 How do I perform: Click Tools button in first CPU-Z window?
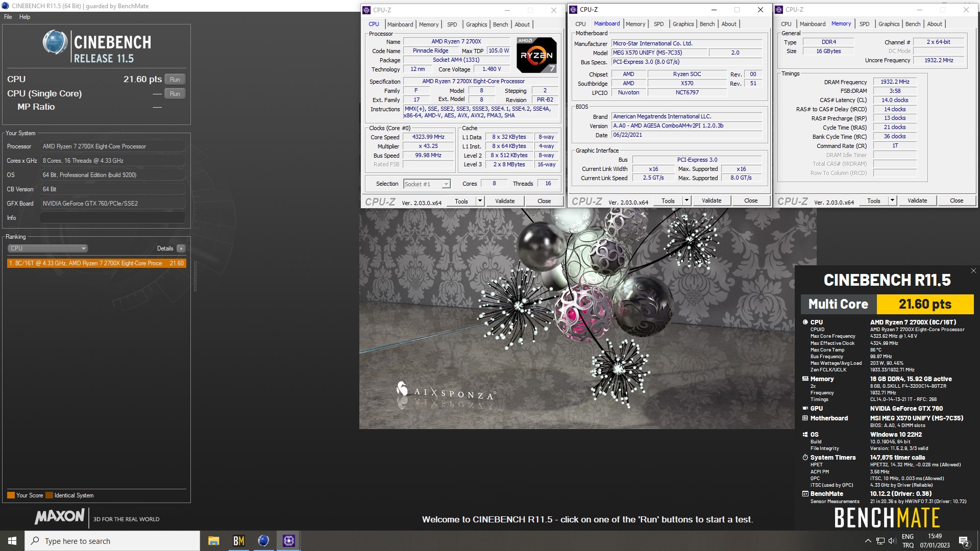[x=461, y=202]
